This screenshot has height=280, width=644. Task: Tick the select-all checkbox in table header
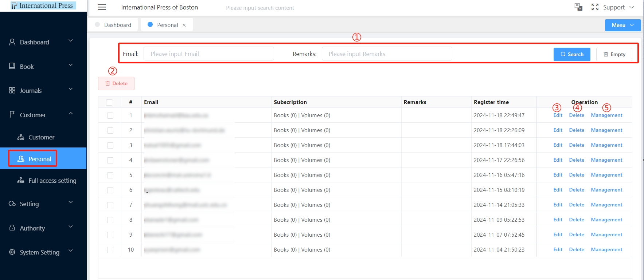point(109,102)
